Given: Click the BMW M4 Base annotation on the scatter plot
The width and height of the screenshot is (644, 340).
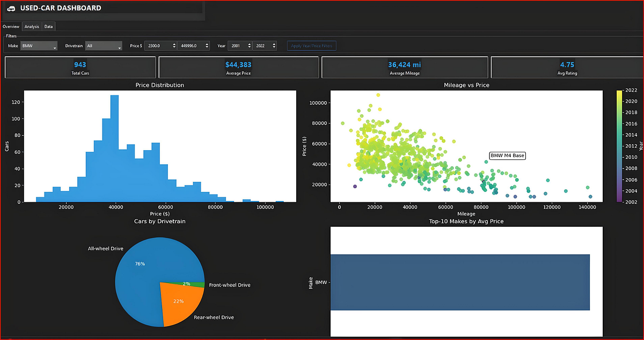Looking at the screenshot, I should click(507, 156).
